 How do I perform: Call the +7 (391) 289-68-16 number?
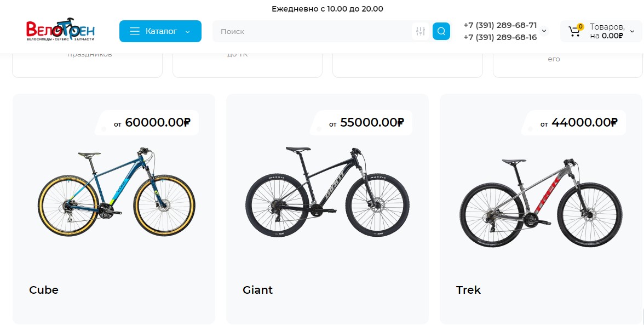click(x=500, y=37)
